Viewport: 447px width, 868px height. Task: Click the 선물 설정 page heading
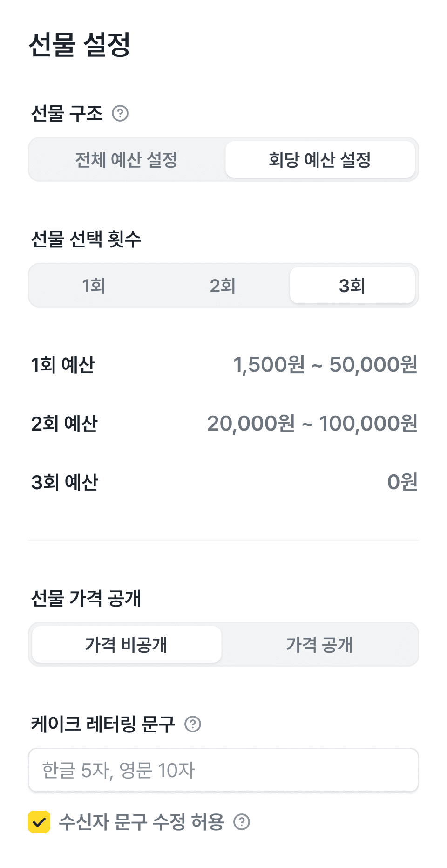(80, 45)
